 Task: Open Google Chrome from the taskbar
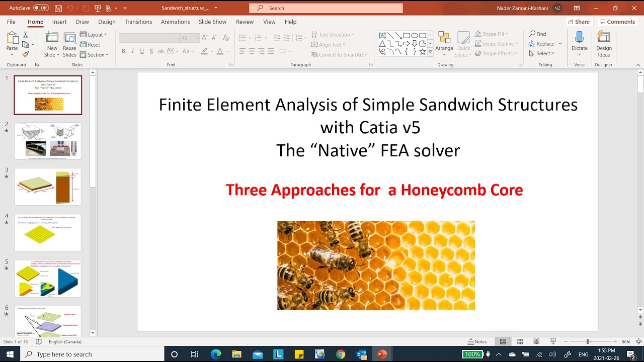[341, 354]
